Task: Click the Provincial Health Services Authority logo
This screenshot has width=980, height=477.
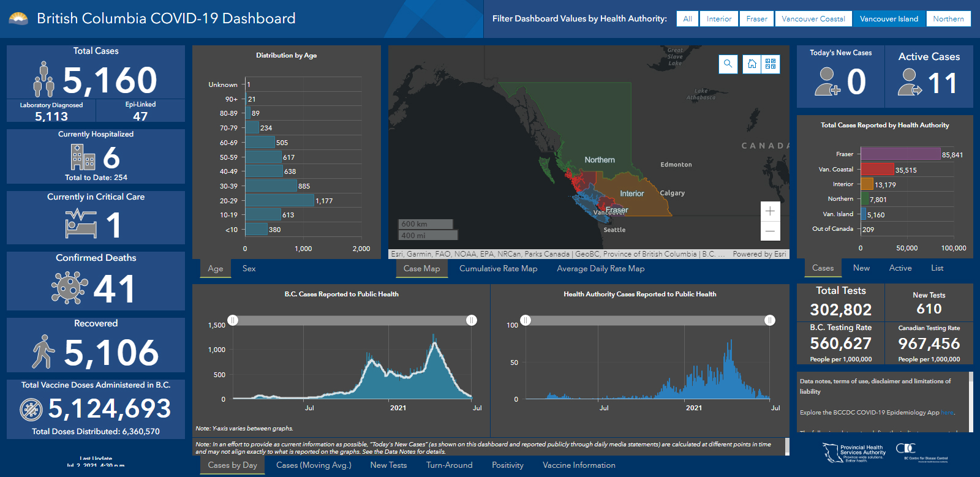Action: pos(854,453)
